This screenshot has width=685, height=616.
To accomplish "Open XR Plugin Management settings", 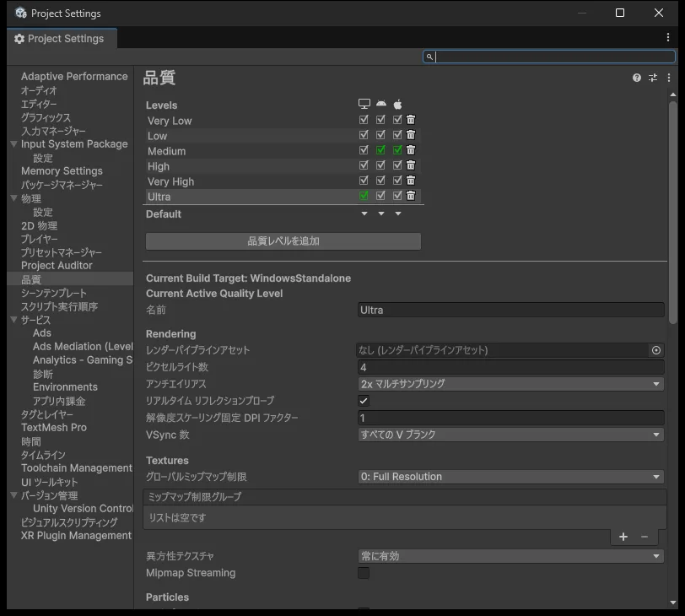I will coord(76,536).
